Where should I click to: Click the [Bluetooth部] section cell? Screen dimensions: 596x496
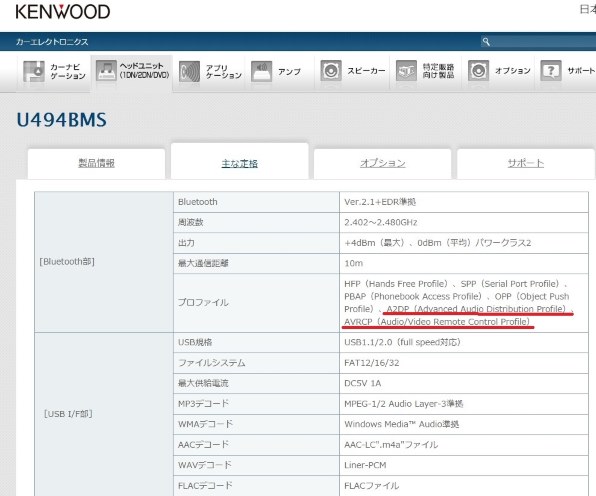104,262
